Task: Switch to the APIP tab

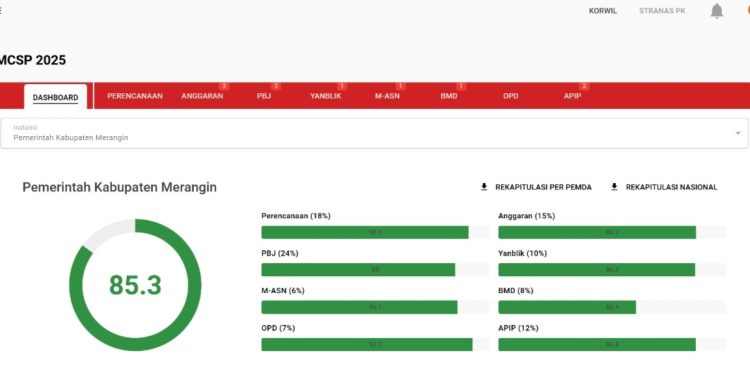Action: pyautogui.click(x=572, y=96)
